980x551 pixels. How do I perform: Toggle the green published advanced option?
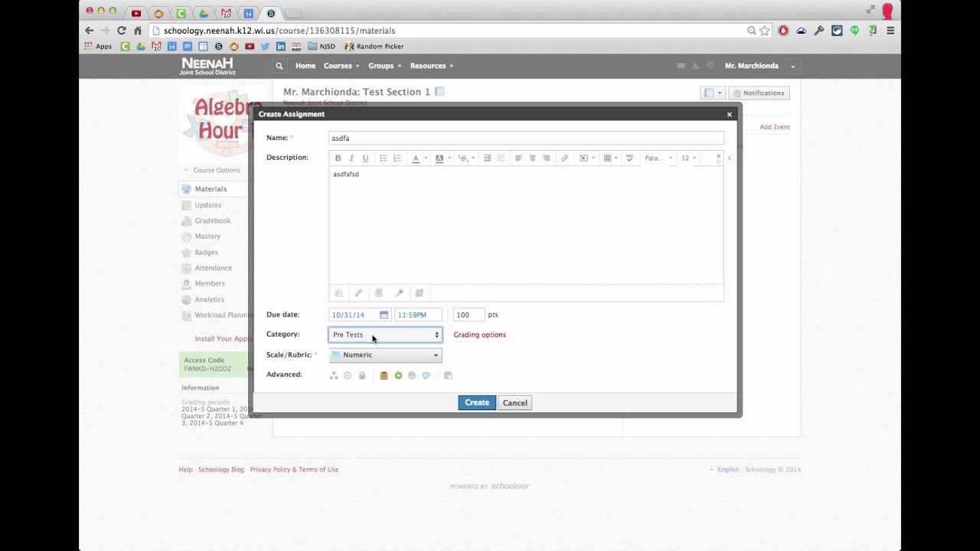pos(398,376)
